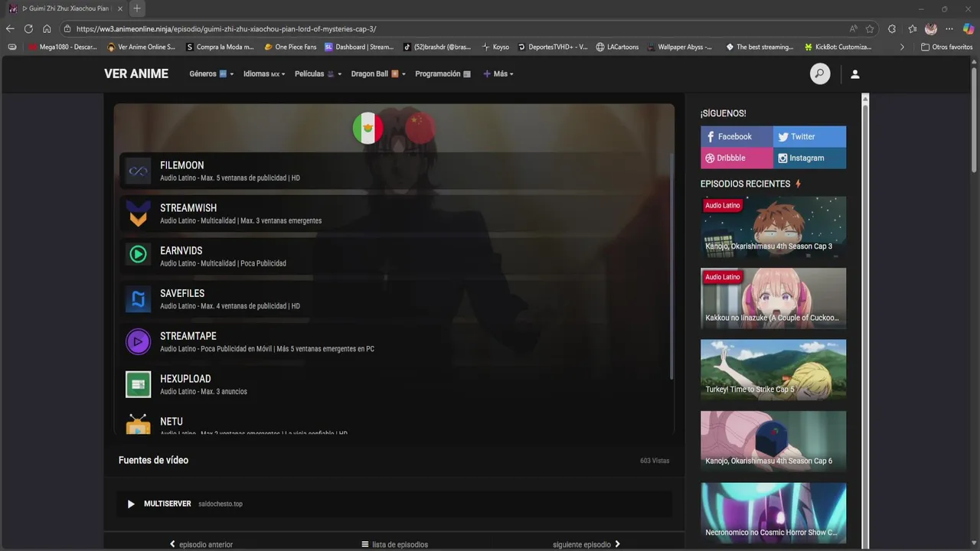Open Turkey! Time to Strike Cap 5

click(773, 370)
